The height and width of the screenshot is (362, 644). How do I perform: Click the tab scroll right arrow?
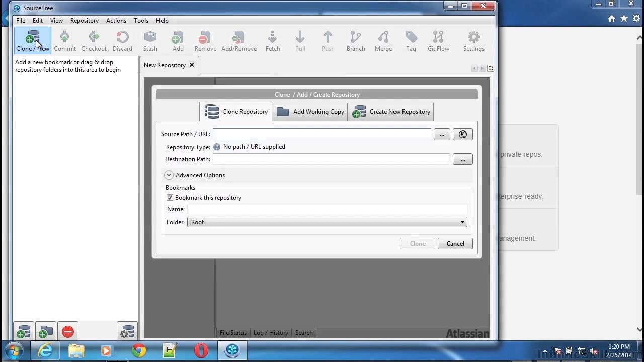coord(482,68)
